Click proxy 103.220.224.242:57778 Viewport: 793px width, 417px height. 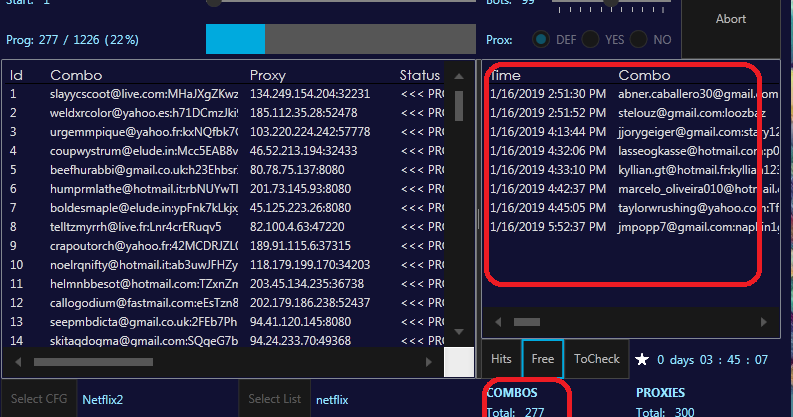(310, 132)
